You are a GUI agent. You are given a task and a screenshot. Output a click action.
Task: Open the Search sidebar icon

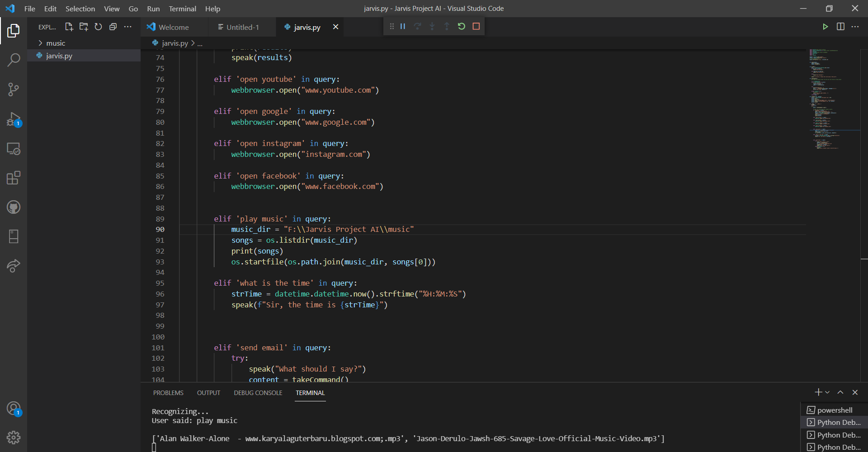[14, 59]
